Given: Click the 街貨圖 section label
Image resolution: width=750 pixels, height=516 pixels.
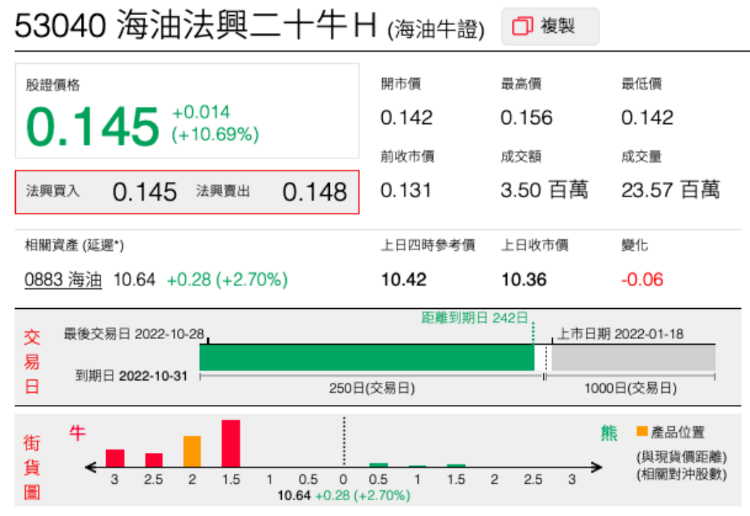Looking at the screenshot, I should click(32, 467).
